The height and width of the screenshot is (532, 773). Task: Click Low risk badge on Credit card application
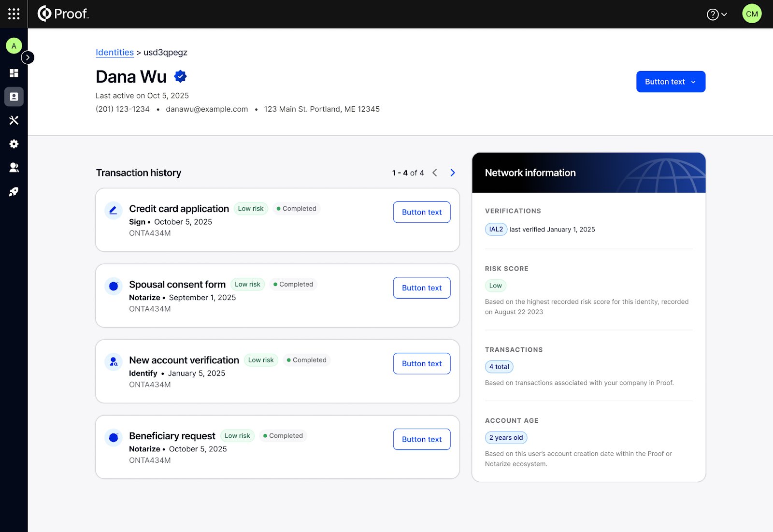click(x=251, y=209)
